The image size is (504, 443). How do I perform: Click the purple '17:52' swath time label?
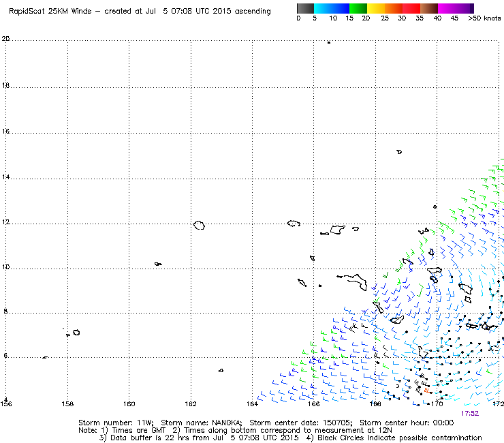pos(470,414)
